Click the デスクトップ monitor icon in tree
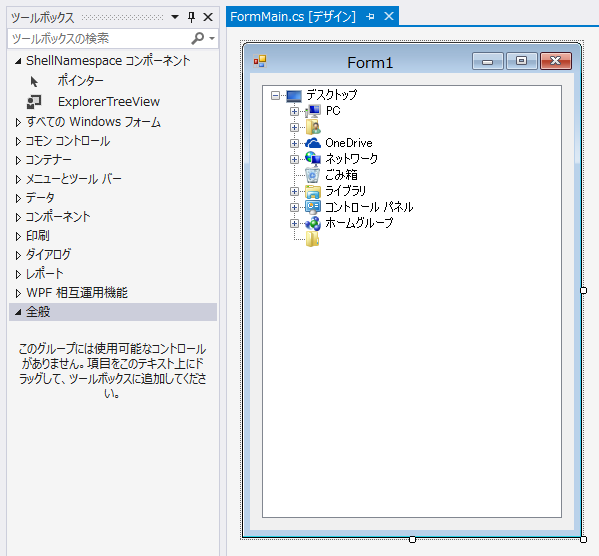The image size is (599, 556). tap(294, 96)
